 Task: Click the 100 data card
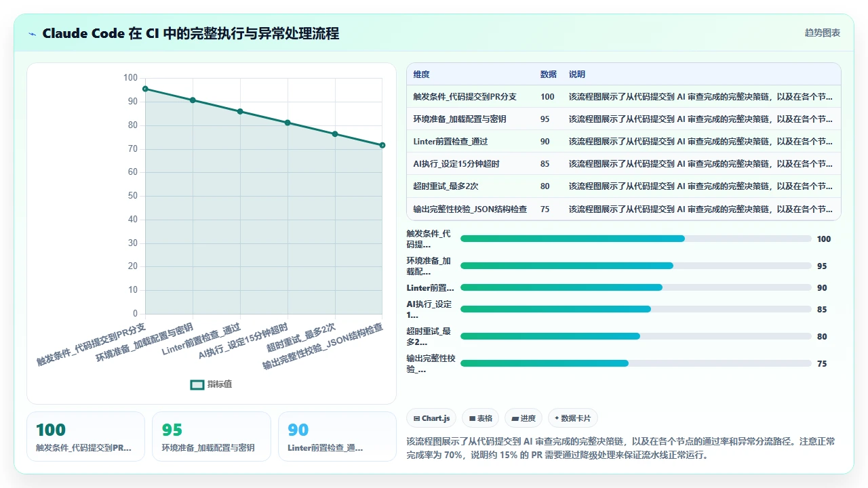[85, 436]
